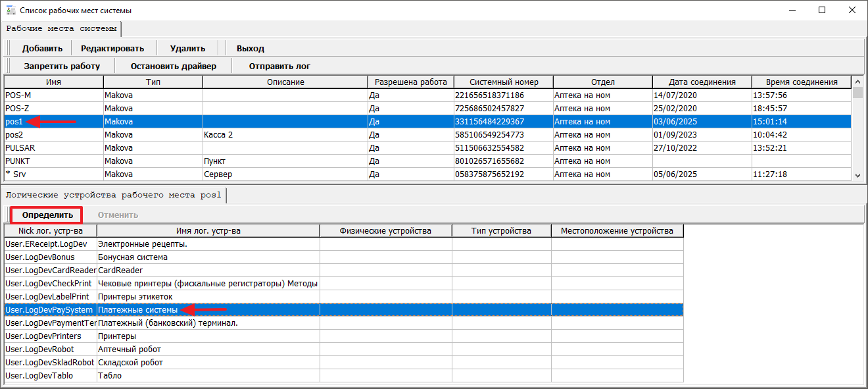Select the POS-M workstation row

[x=427, y=95]
